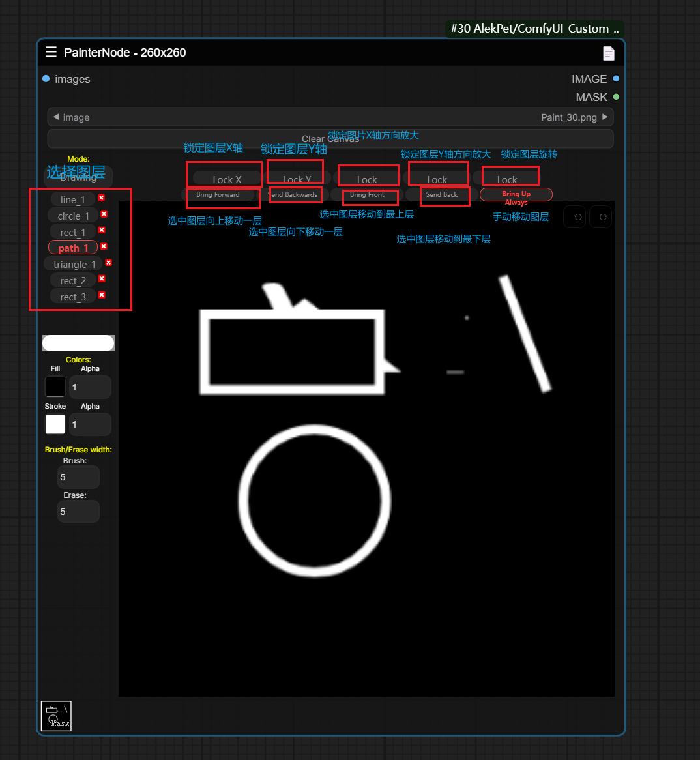The width and height of the screenshot is (700, 760).
Task: Select the rect_2 layer
Action: click(x=72, y=280)
